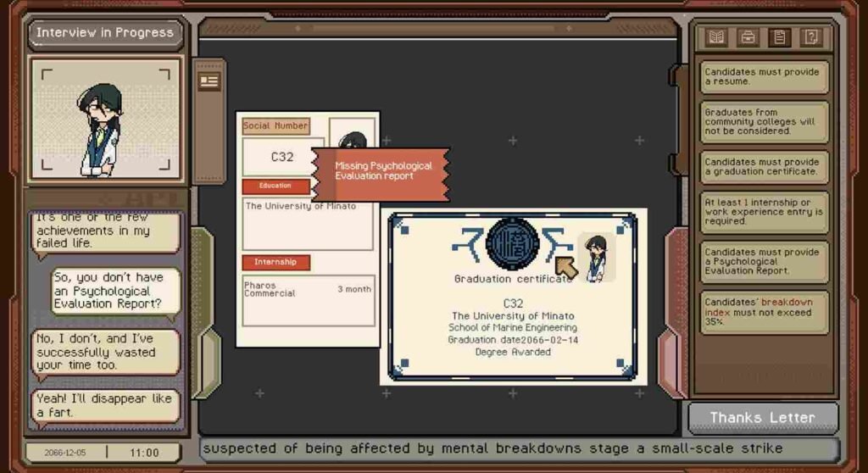Viewport: 868px width, 473px height.
Task: Select rule requiring a graduation certificate
Action: (764, 167)
